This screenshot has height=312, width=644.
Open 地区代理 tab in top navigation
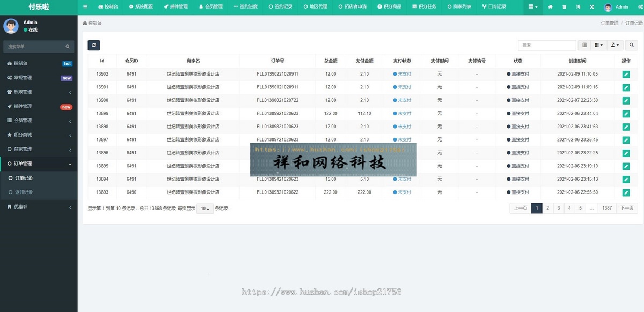click(x=314, y=7)
